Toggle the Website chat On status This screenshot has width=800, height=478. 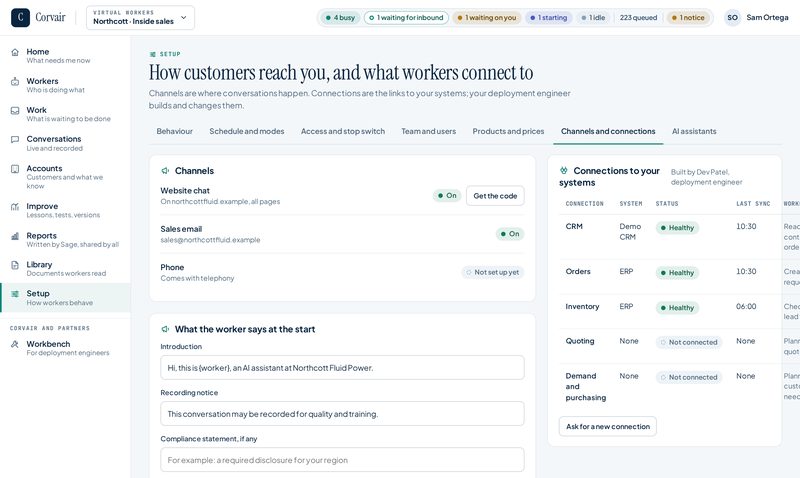(447, 195)
